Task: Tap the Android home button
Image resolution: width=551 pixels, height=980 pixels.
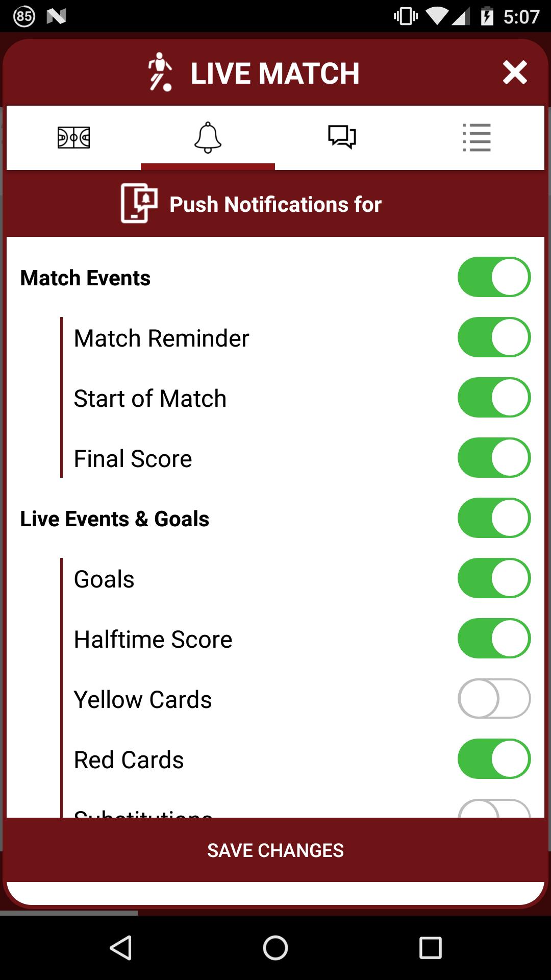Action: (x=275, y=947)
